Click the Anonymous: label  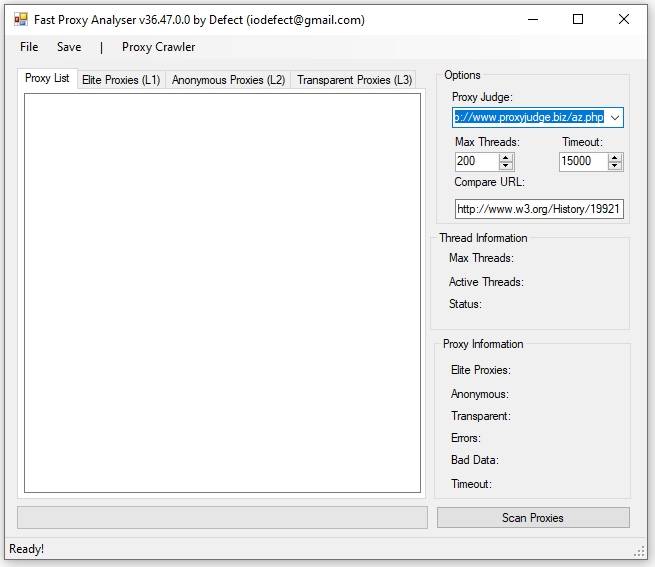point(480,394)
